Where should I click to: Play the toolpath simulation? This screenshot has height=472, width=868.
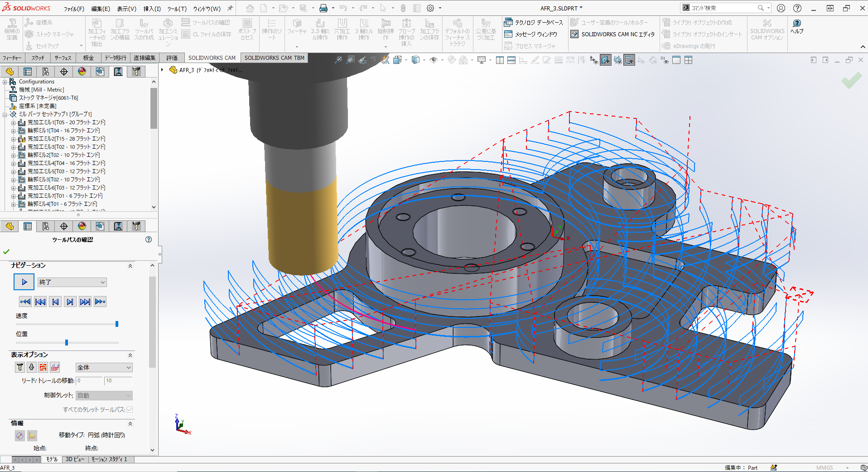(24, 282)
